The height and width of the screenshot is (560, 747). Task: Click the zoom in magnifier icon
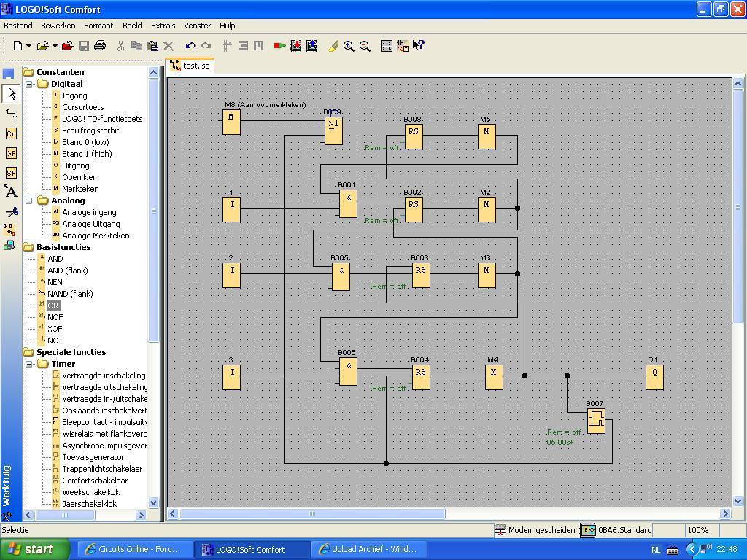[349, 45]
